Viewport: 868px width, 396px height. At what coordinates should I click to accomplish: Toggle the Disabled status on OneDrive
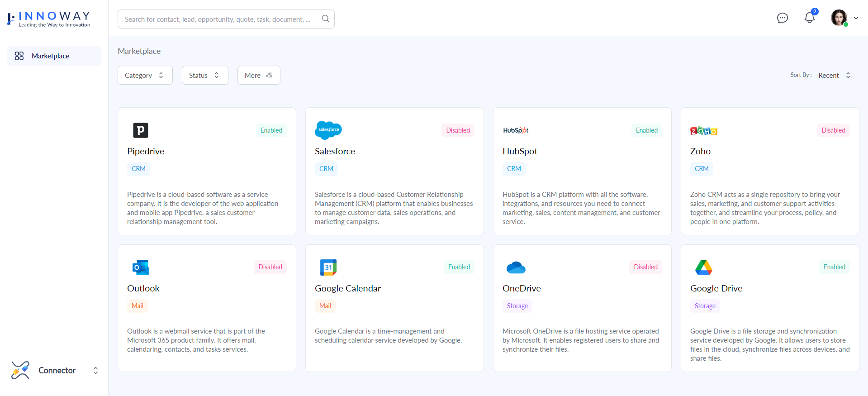[x=645, y=267]
